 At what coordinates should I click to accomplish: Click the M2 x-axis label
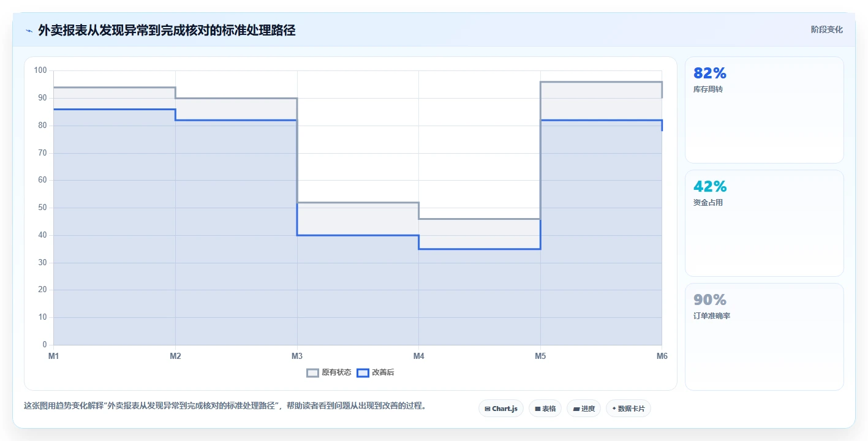[x=175, y=356]
